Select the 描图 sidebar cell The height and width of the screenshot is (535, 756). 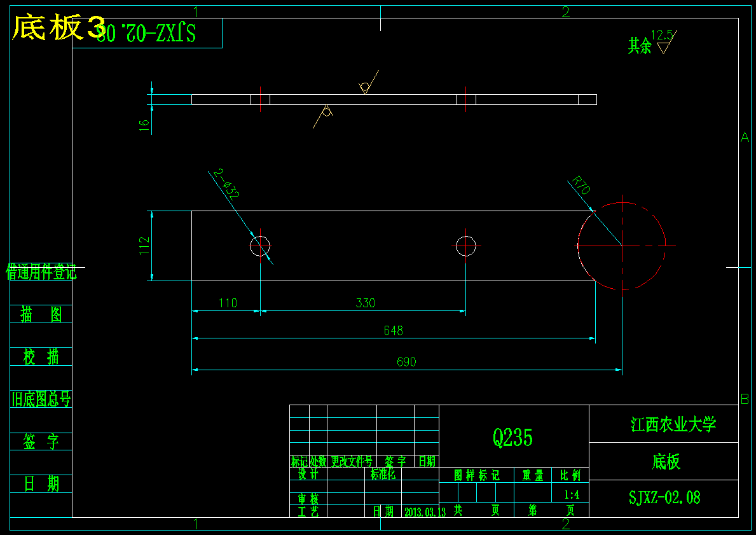[x=41, y=314]
